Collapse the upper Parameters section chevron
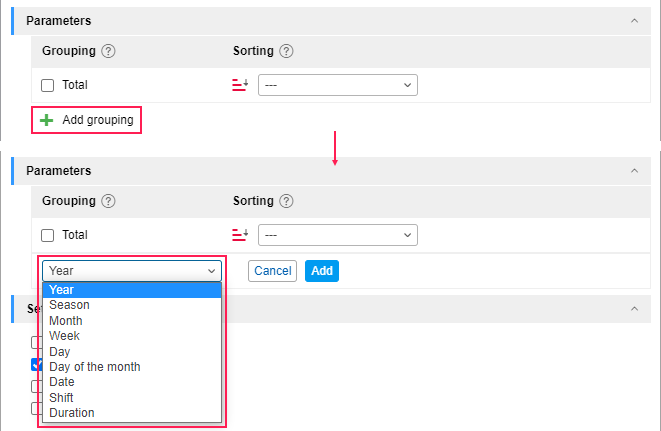 pos(634,21)
